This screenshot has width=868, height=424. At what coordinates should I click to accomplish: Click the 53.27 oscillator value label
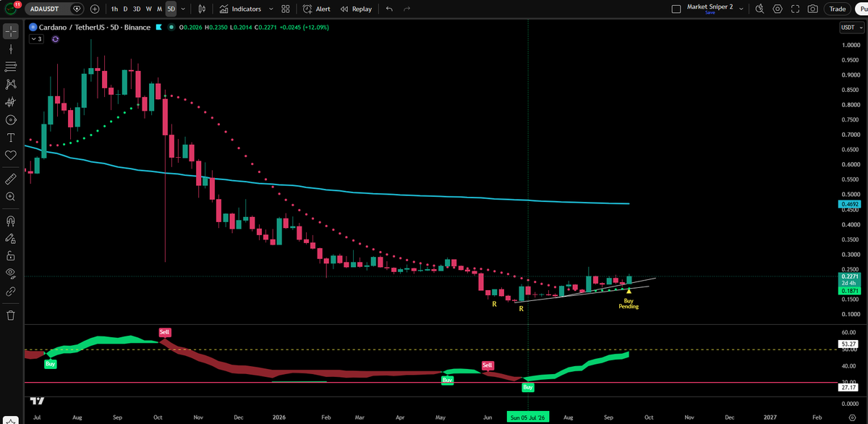pos(848,344)
